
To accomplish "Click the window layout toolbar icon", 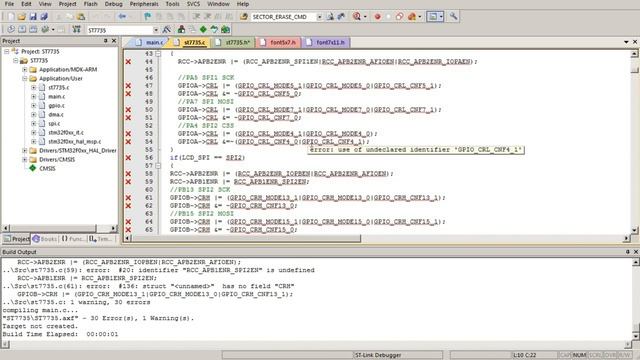I will 432,17.
